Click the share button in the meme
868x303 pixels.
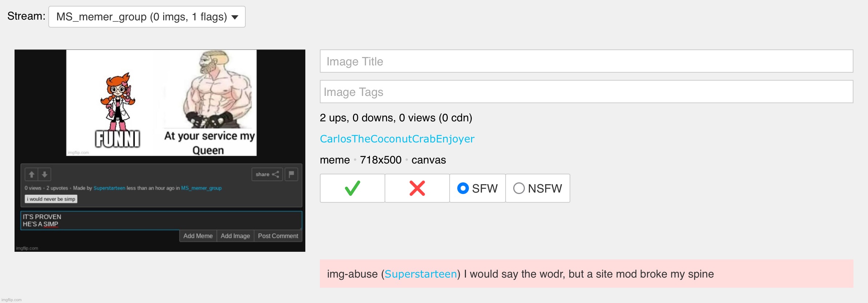coord(267,174)
